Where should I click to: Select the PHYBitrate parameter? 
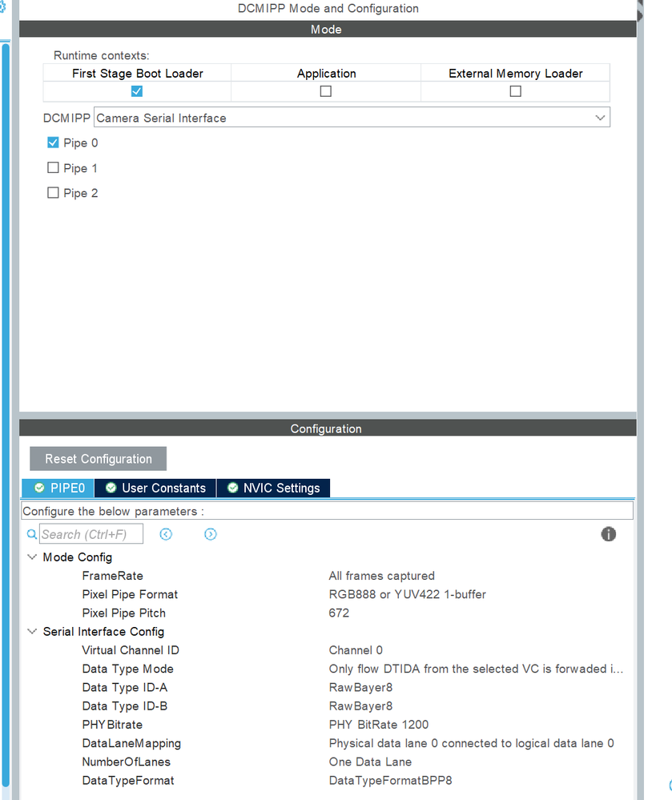click(x=112, y=725)
